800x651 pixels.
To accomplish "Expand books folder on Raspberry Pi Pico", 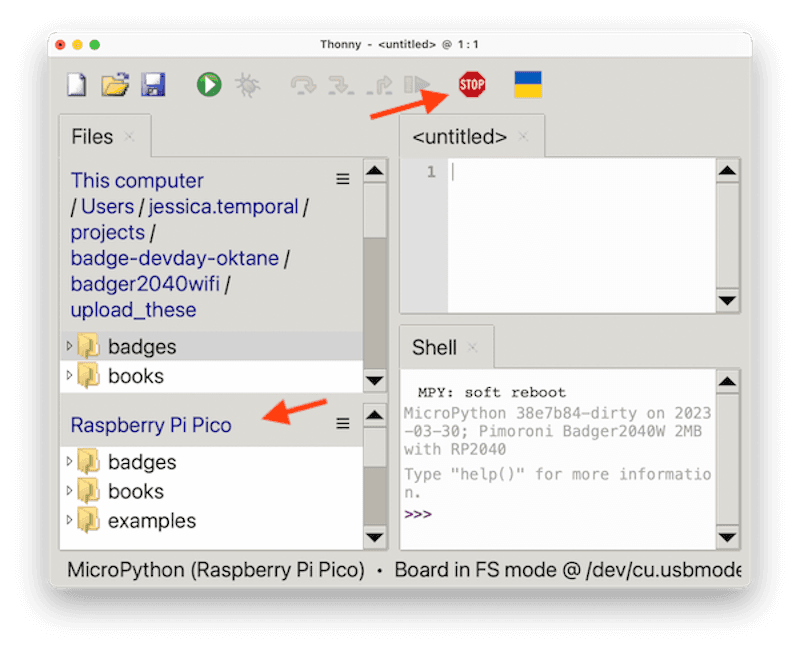I will tap(69, 491).
